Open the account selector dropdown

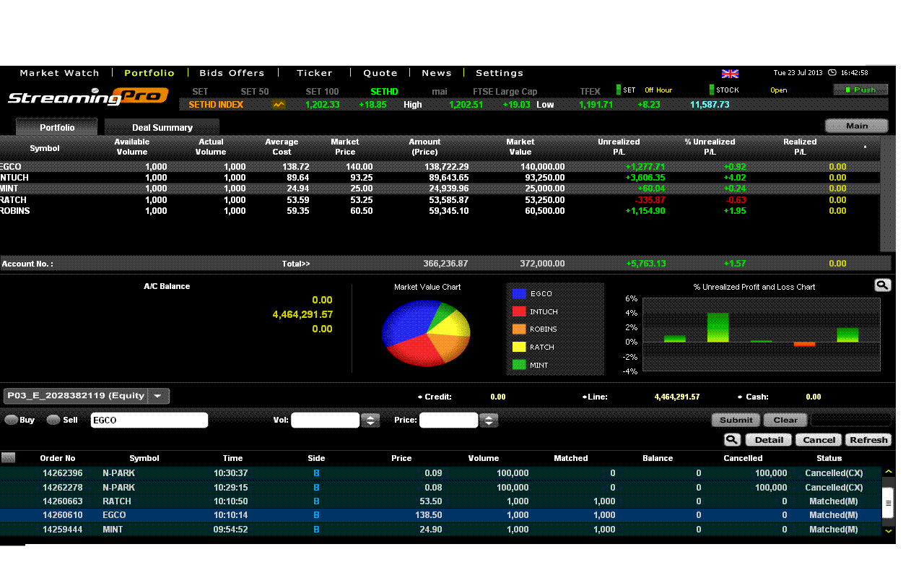click(x=87, y=396)
